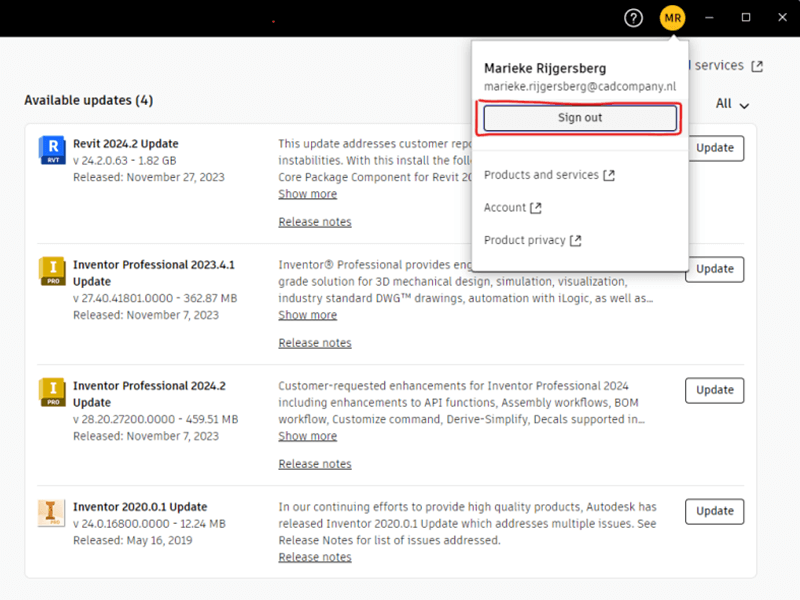Viewport: 800px width, 600px height.
Task: Open Products and services from profile menu
Action: [549, 175]
